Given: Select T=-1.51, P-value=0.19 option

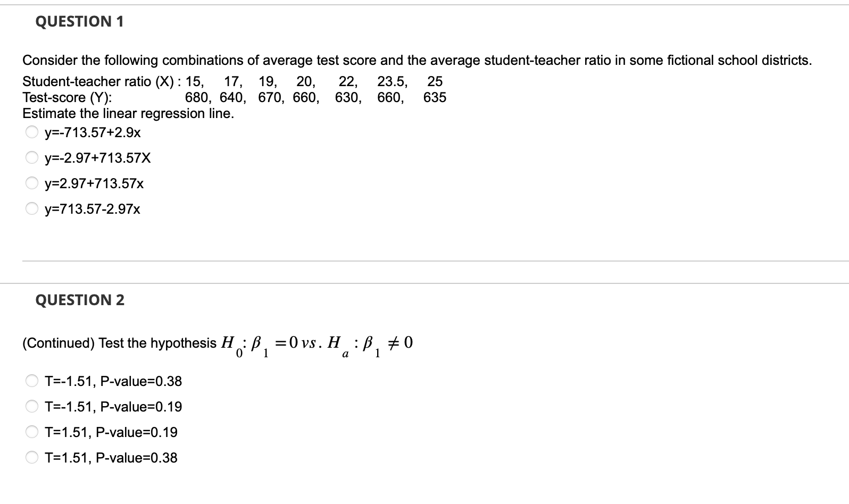Looking at the screenshot, I should [30, 406].
